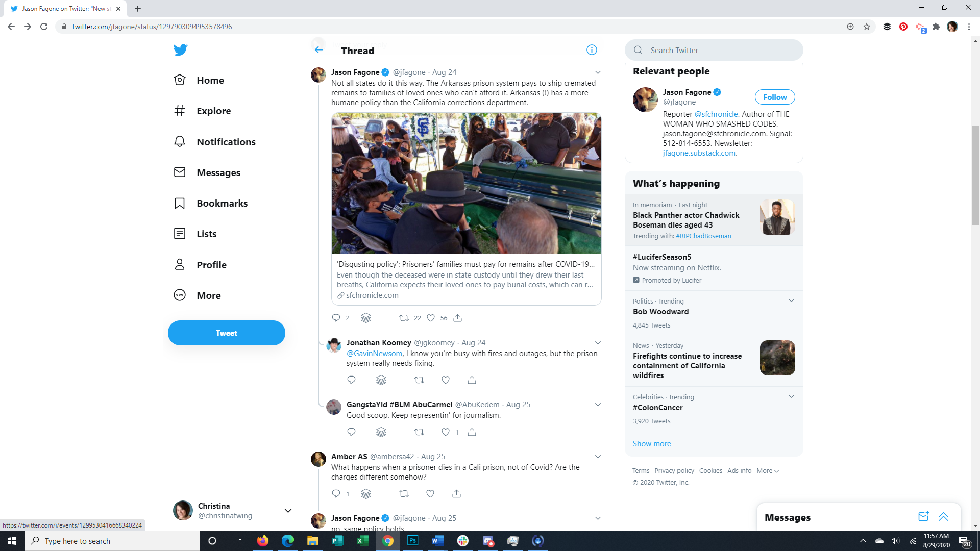
Task: Click the blue Tweet button
Action: [226, 333]
